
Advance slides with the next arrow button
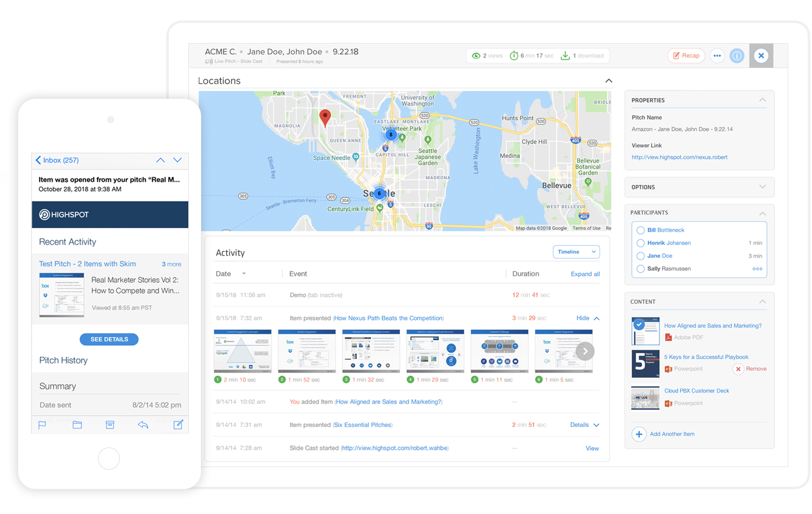click(585, 351)
